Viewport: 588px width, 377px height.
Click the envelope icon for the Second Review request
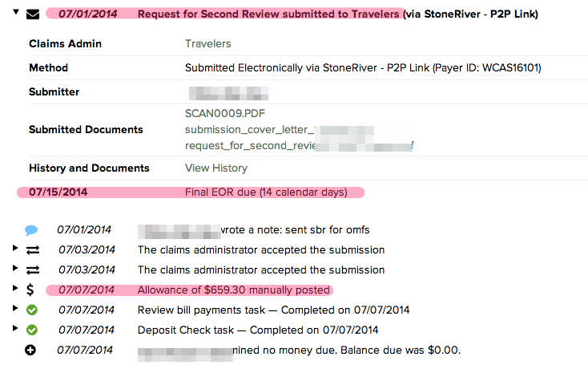(33, 14)
